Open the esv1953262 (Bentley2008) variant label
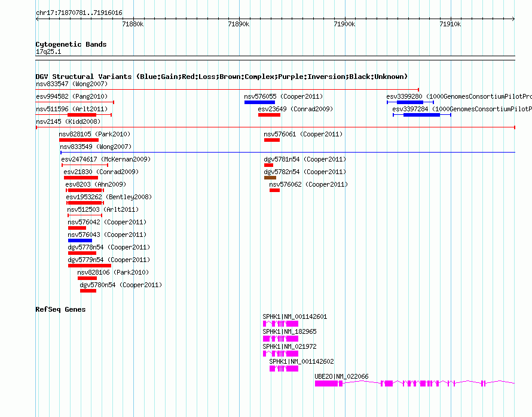532x417 pixels. [x=109, y=197]
